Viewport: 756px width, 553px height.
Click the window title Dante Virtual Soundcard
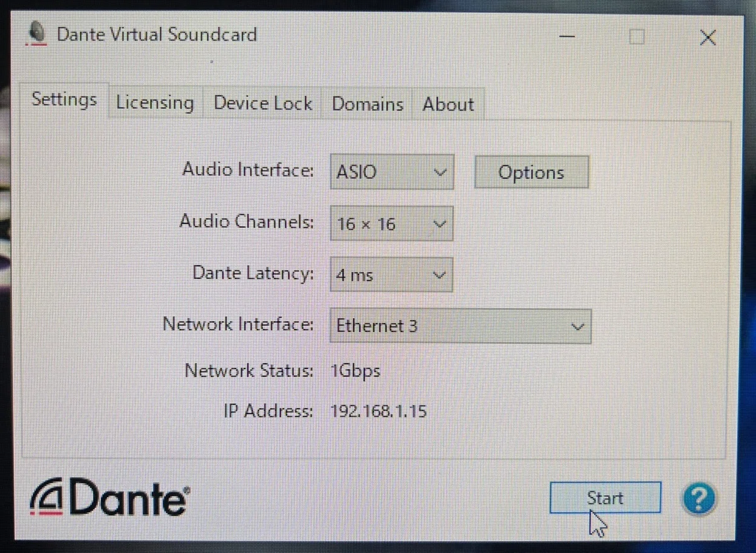(157, 34)
